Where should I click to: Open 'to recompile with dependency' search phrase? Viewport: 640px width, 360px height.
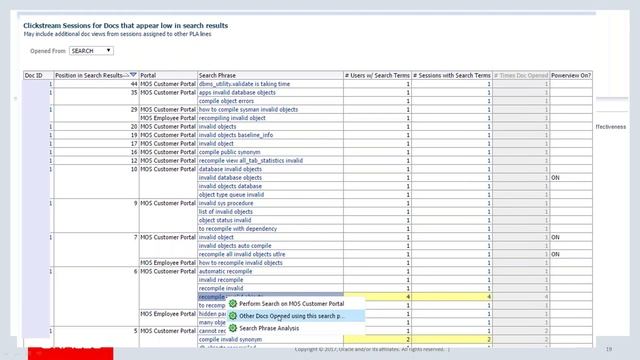[x=238, y=229]
